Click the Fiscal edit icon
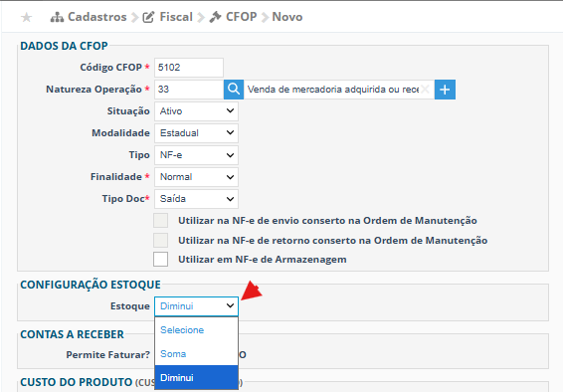Image resolution: width=563 pixels, height=392 pixels. (148, 17)
